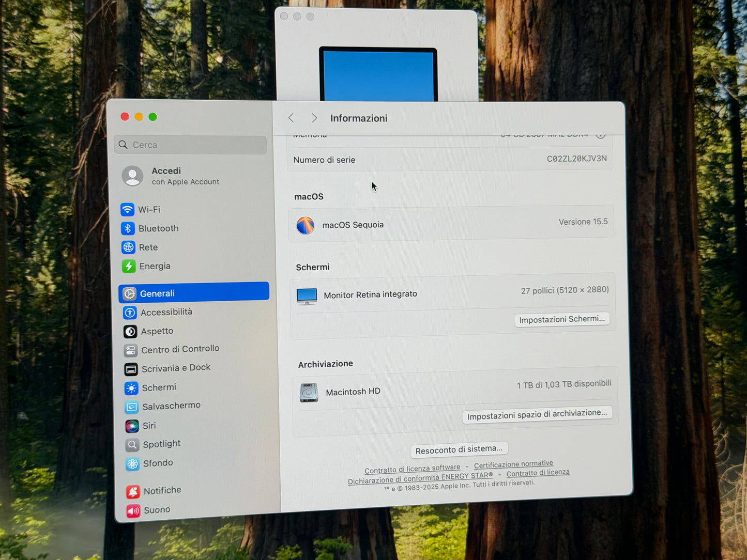The height and width of the screenshot is (560, 747).
Task: Click the Mac image in the window behind
Action: [378, 74]
